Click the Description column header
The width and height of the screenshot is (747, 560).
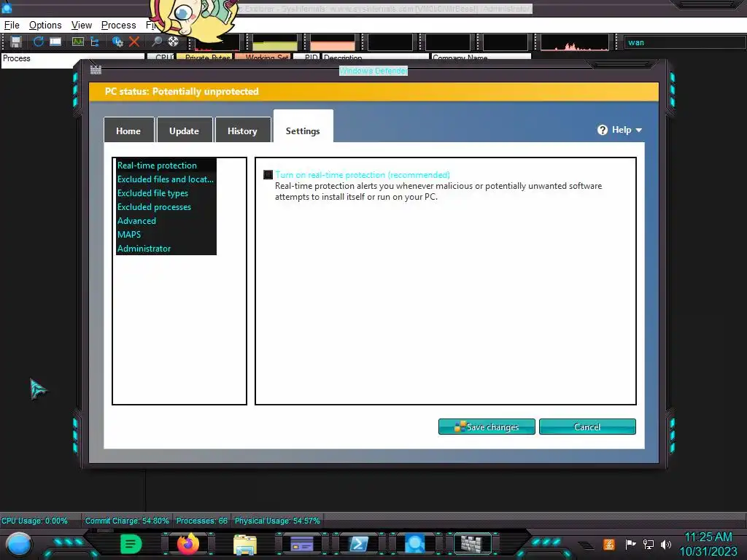pyautogui.click(x=376, y=58)
